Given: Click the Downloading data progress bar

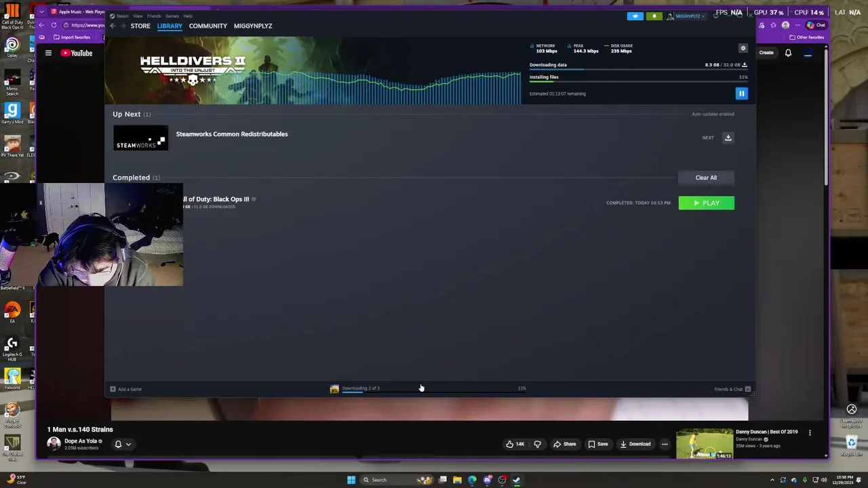Looking at the screenshot, I should (638, 70).
